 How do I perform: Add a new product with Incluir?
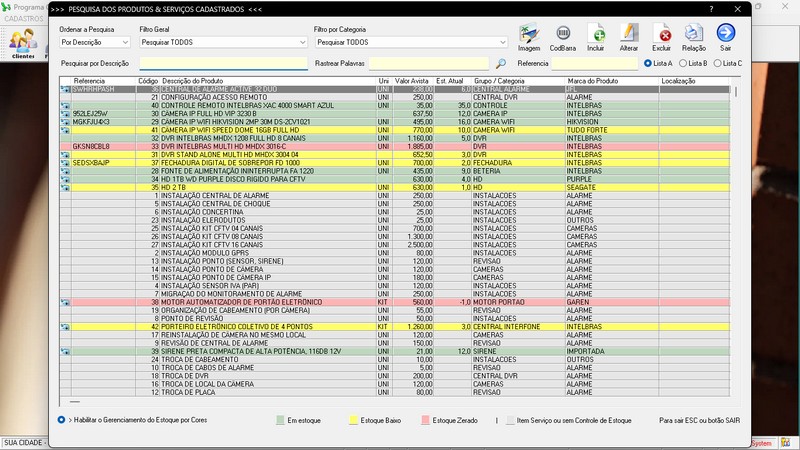[x=596, y=37]
